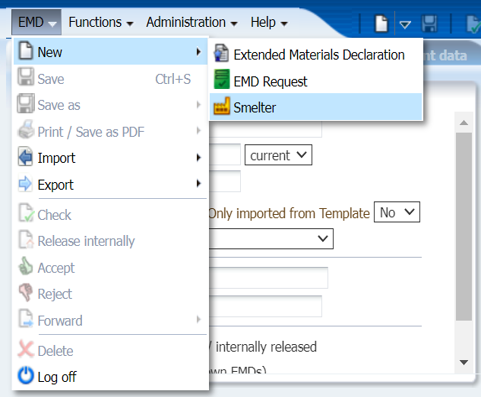481x397 pixels.
Task: Expand the Import submenu arrow
Action: 199,157
